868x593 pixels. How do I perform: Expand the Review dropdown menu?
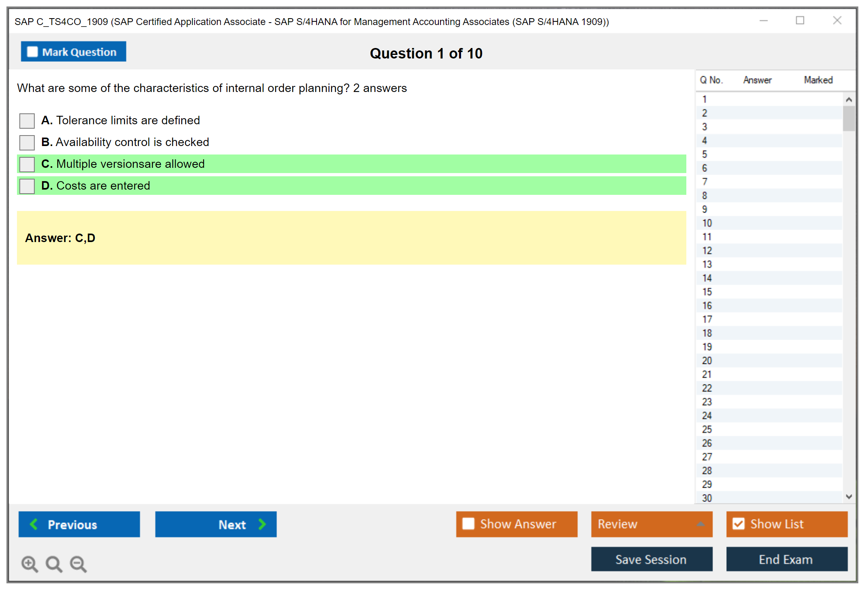(x=700, y=524)
